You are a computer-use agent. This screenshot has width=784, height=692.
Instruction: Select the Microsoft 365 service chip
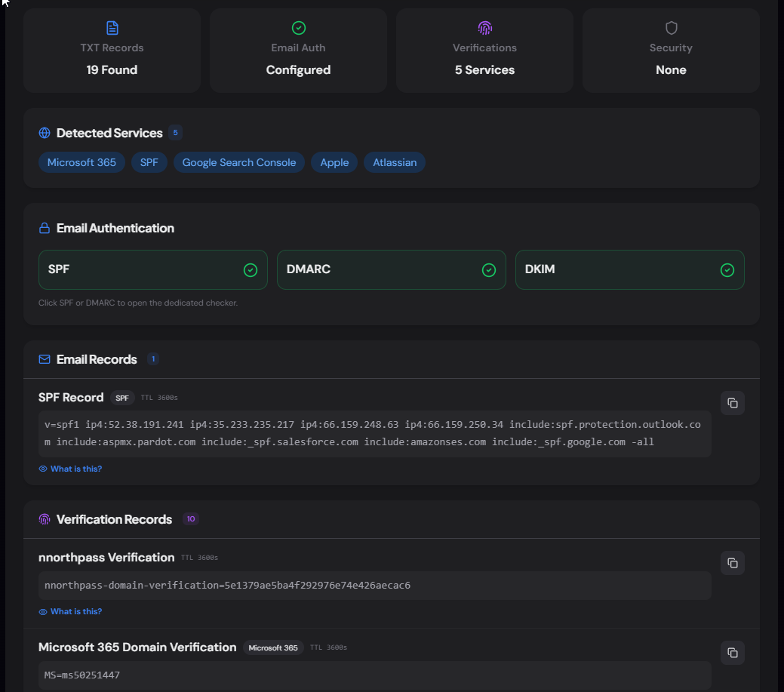point(81,162)
